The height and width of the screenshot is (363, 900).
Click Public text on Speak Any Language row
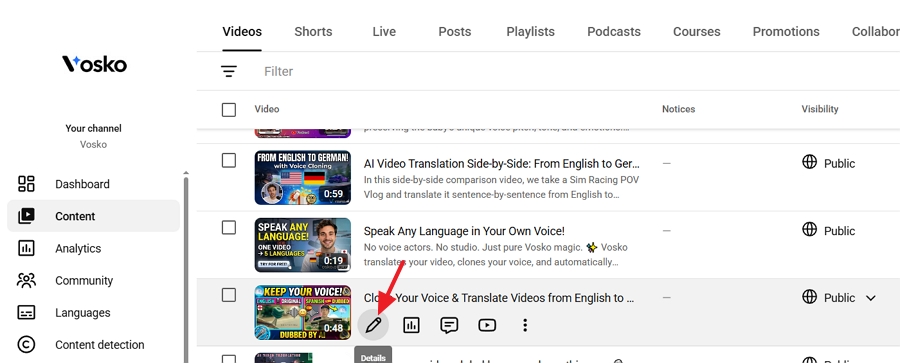tap(839, 231)
